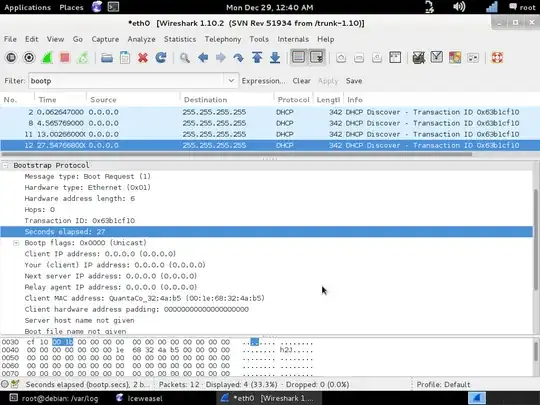Open the Go menu
540x405 pixels.
coord(77,39)
